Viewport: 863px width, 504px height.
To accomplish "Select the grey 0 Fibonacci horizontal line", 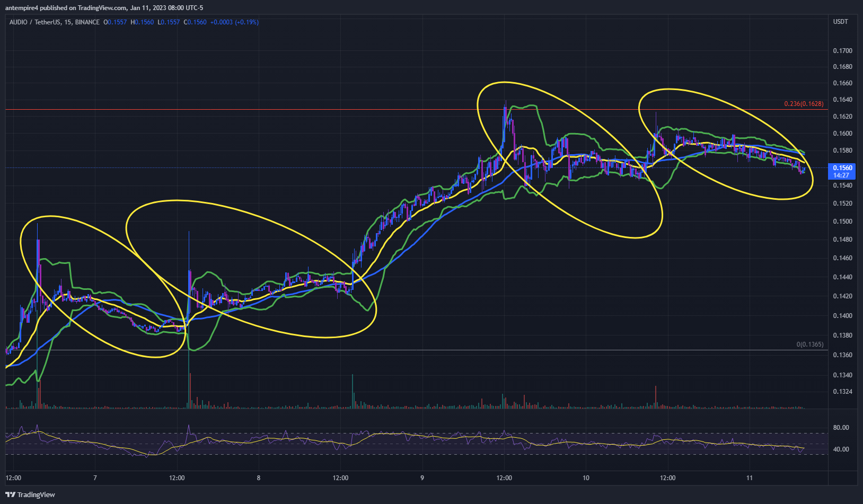I will [416, 350].
